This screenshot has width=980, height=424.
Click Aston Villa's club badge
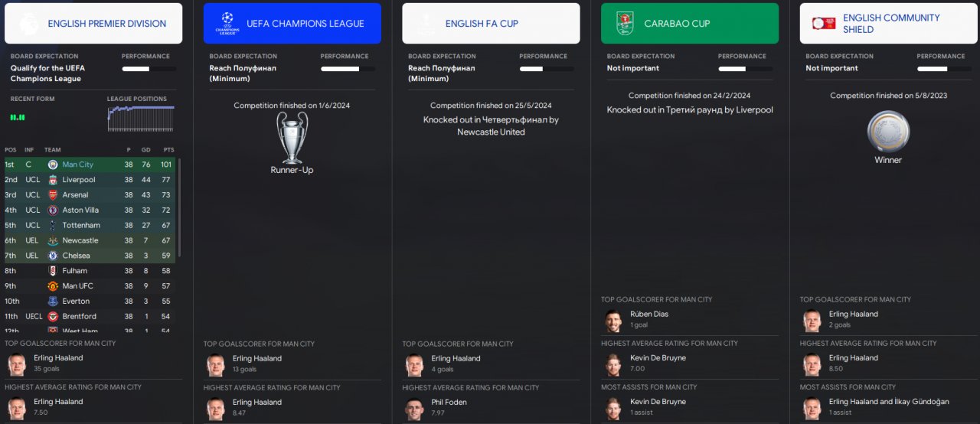click(53, 210)
